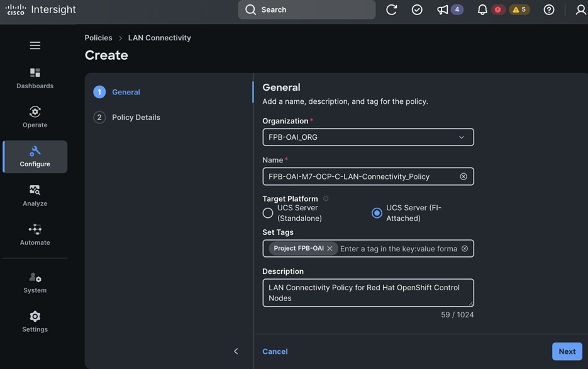Viewport: 588px width, 369px height.
Task: Open Dashboards in the sidebar
Action: tap(35, 78)
